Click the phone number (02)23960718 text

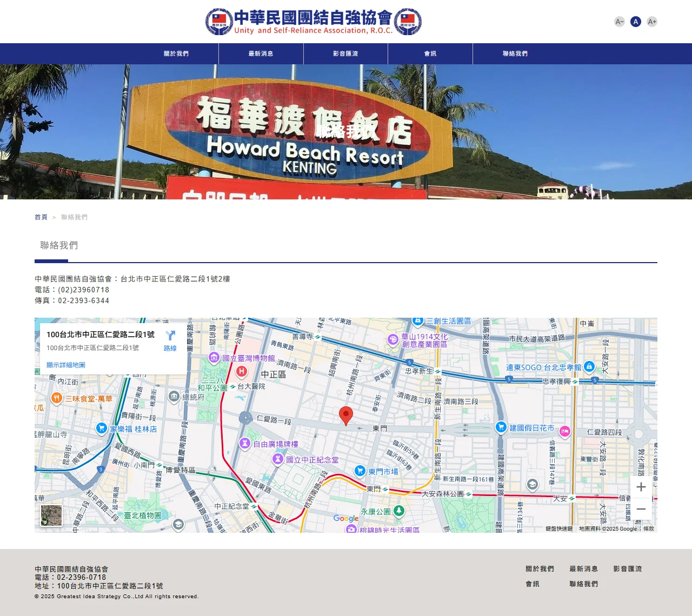[83, 290]
